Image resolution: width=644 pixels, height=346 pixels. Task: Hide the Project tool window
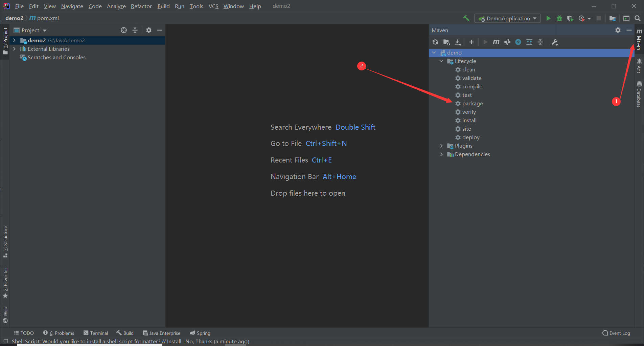(160, 30)
